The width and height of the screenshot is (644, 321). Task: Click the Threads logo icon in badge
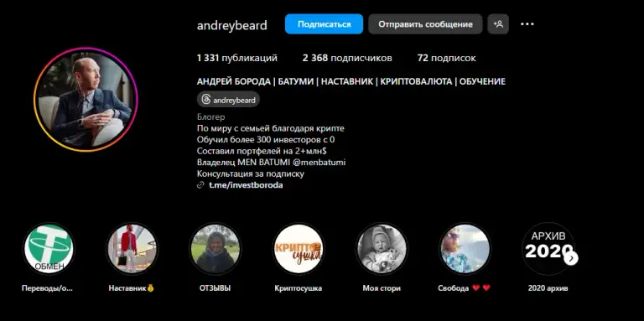point(206,100)
